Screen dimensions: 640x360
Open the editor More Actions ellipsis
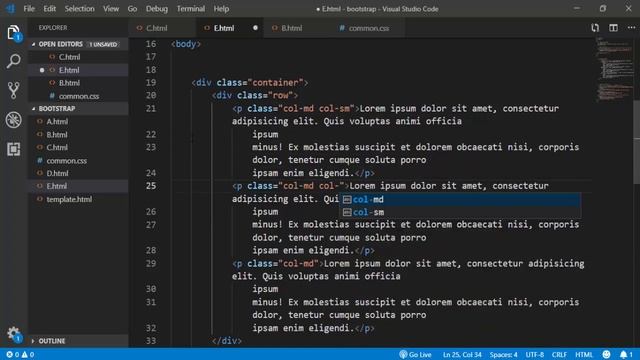631,28
